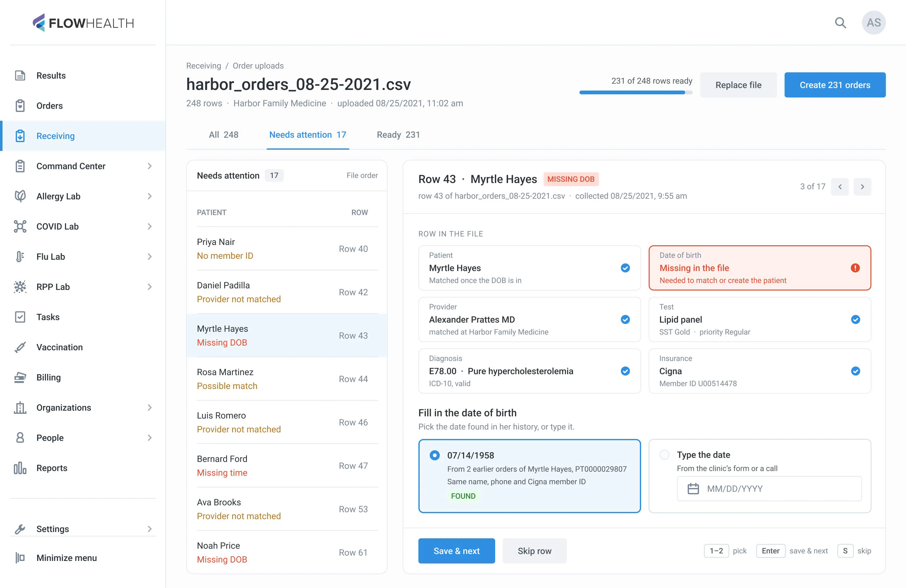Click Save & next

(456, 551)
